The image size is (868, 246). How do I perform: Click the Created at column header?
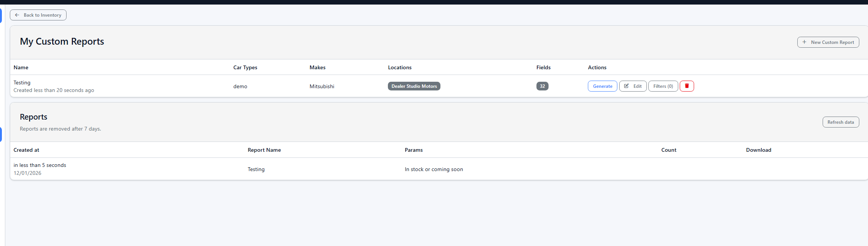26,150
